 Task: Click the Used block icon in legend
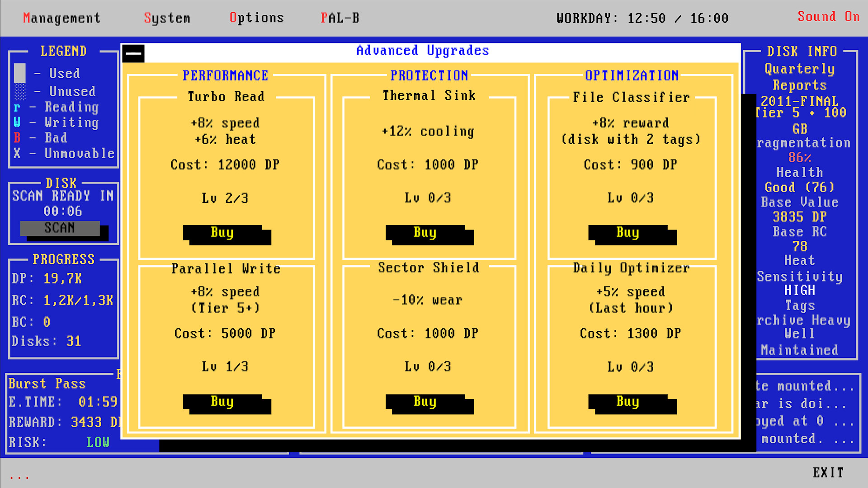[x=20, y=73]
